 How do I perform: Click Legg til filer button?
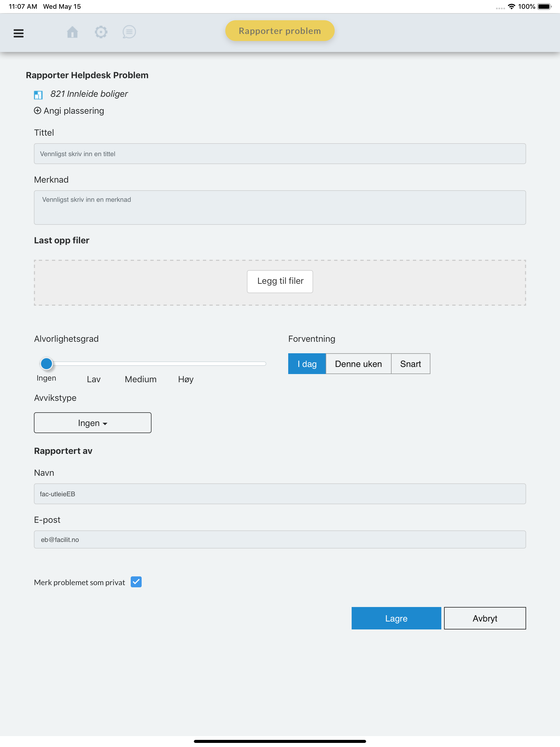(280, 281)
